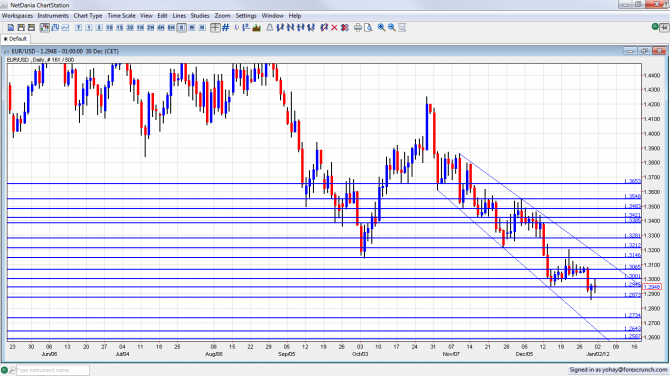Click the 1.2873 line label
Viewport: 670px width, 376px height.
pyautogui.click(x=632, y=295)
